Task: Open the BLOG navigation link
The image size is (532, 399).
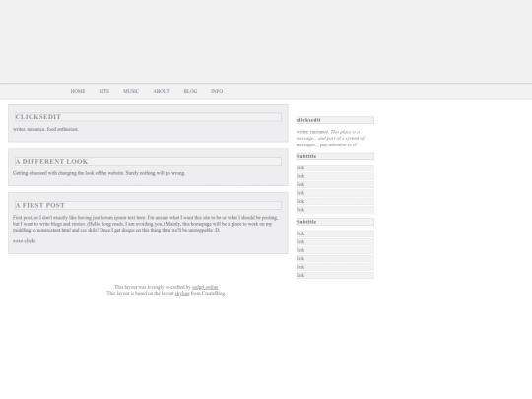Action: pos(190,91)
